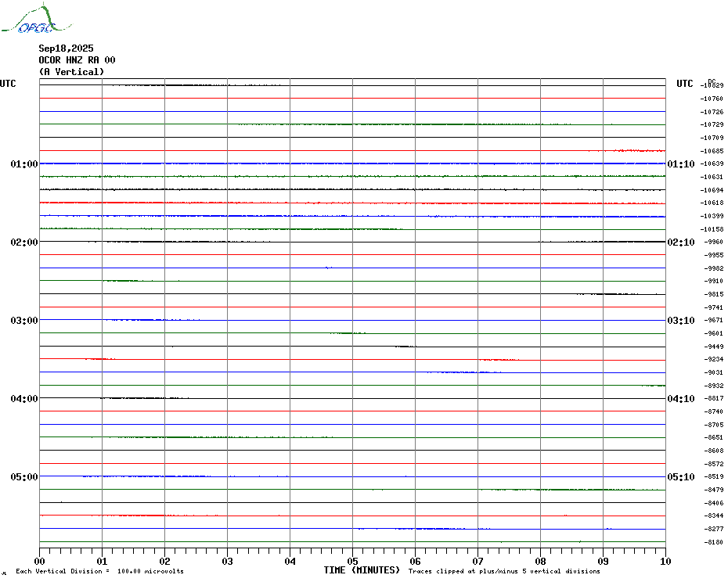Click the DC value -8277

click(x=714, y=529)
